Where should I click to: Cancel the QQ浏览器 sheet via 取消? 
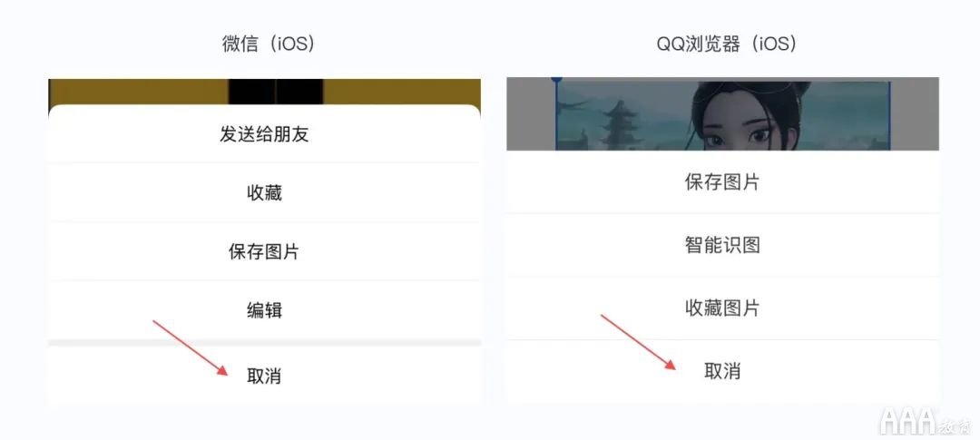722,371
